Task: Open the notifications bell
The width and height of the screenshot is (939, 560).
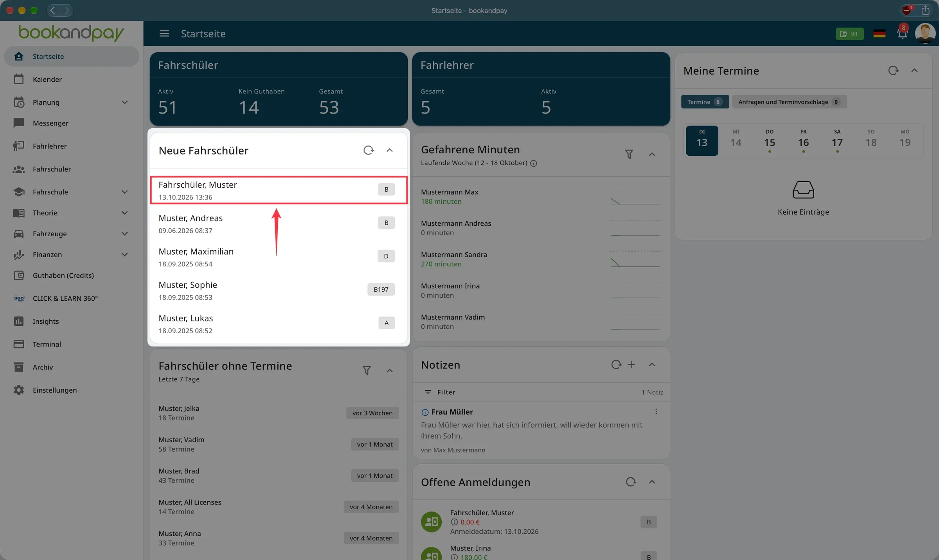Action: [902, 34]
